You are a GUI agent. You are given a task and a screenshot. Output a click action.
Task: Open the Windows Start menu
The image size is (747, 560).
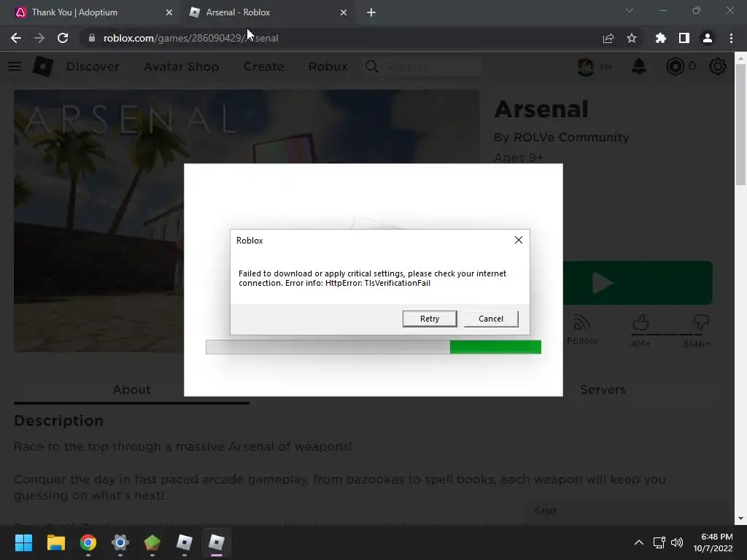point(23,542)
